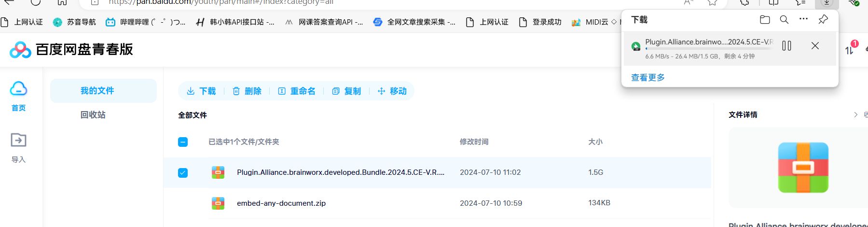The image size is (868, 227).
Task: Click the 下载 popup title
Action: 639,20
